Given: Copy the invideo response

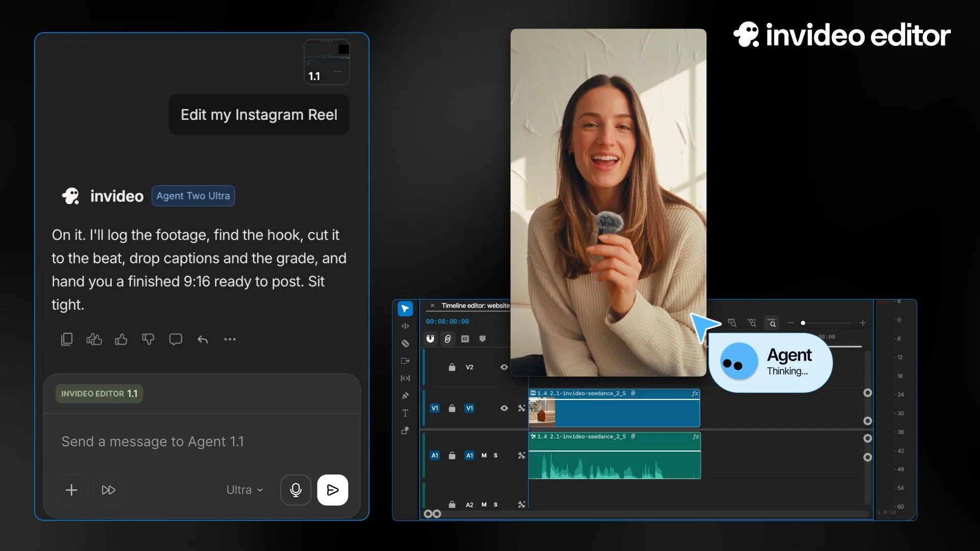Looking at the screenshot, I should coord(67,339).
